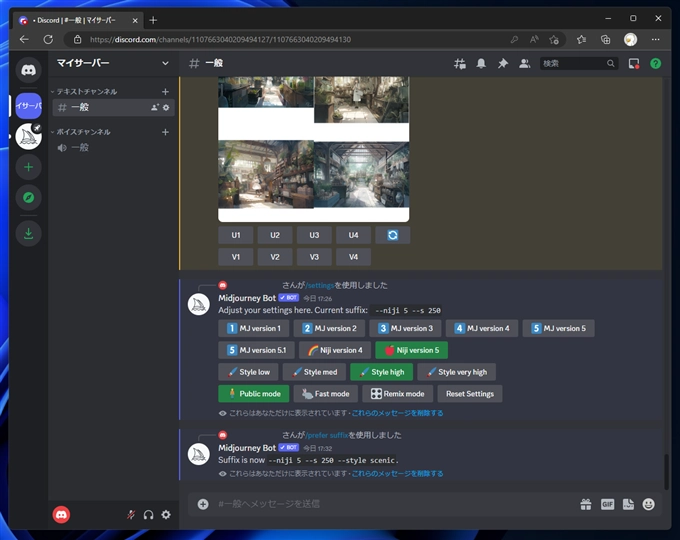Create a new voice channel plus
Screen dimensions: 680x540
(165, 132)
